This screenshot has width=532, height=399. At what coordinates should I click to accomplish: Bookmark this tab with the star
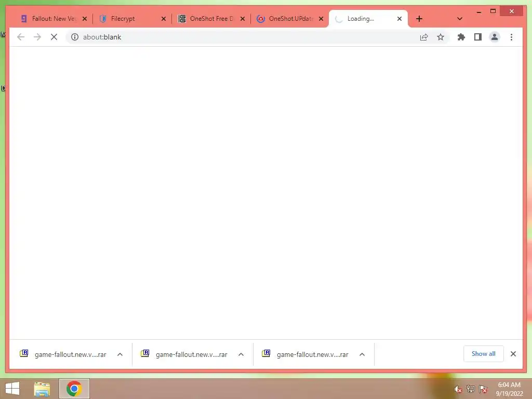pos(441,37)
